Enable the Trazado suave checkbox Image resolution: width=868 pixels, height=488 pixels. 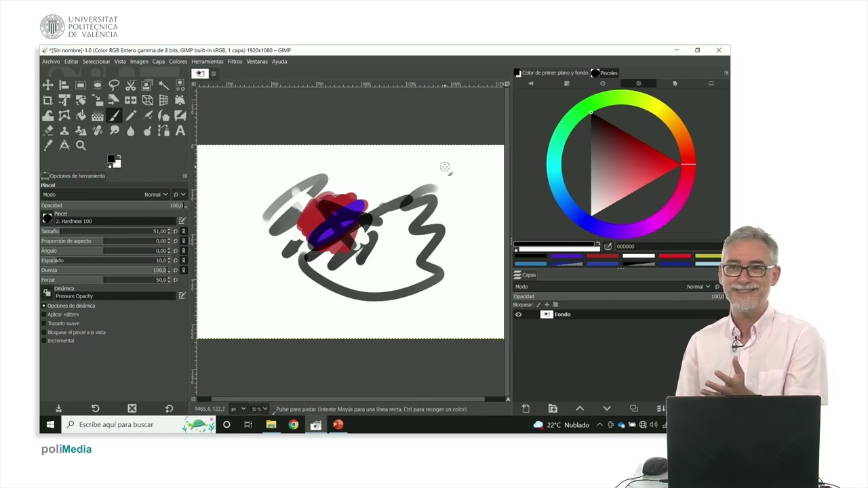pyautogui.click(x=45, y=323)
